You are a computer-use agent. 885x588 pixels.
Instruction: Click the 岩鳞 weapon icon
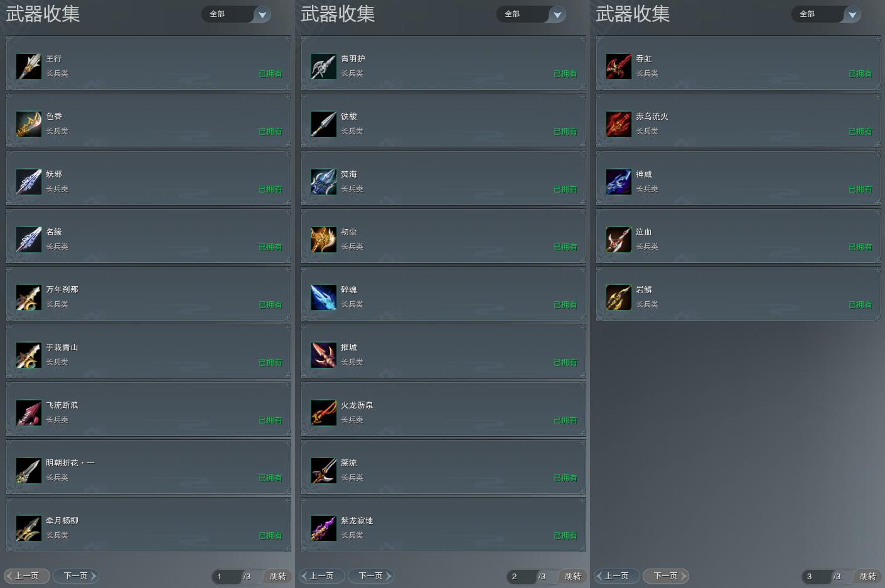coord(619,297)
